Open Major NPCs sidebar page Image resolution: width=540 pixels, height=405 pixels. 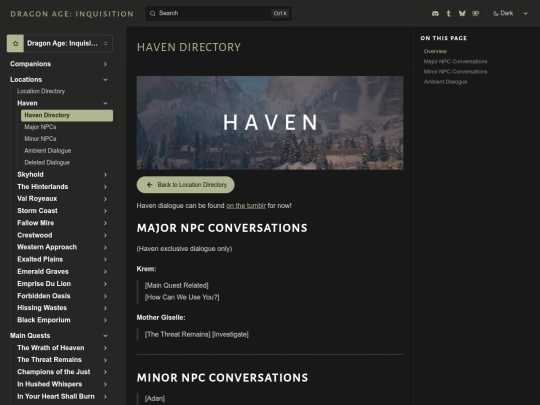click(40, 127)
